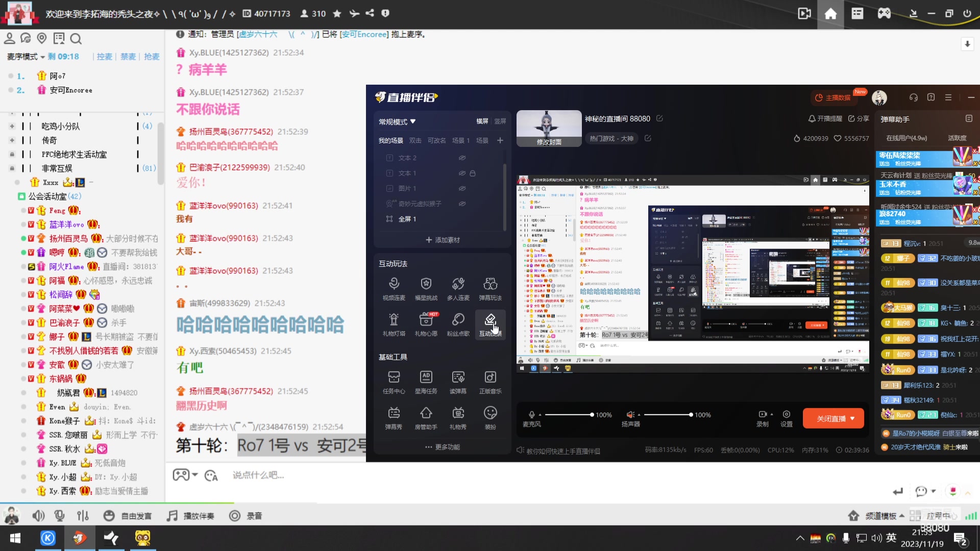Screen dimensions: 980x551
Task: Toggle visibility of 文本 2 source
Action: [462, 158]
